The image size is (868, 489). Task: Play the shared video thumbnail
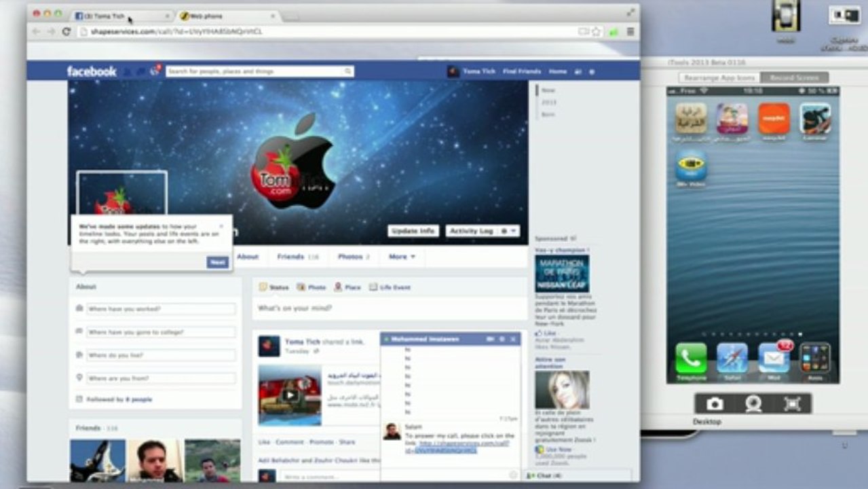tap(290, 395)
